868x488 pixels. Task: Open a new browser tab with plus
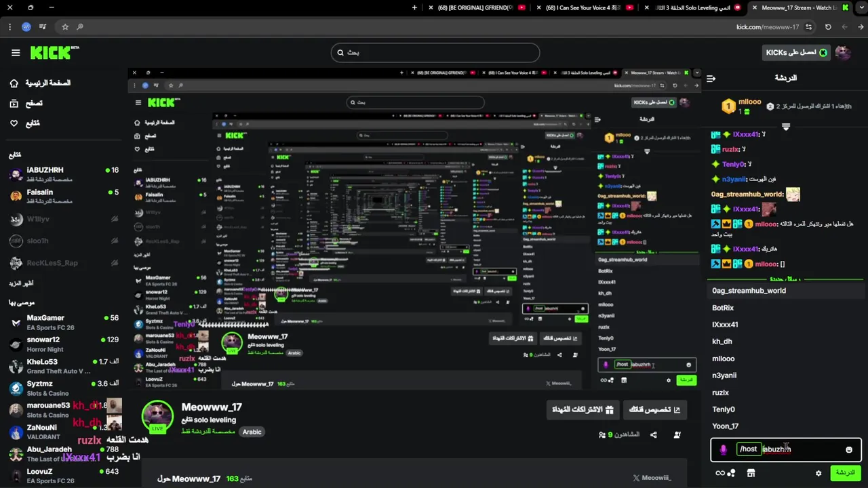pos(415,7)
